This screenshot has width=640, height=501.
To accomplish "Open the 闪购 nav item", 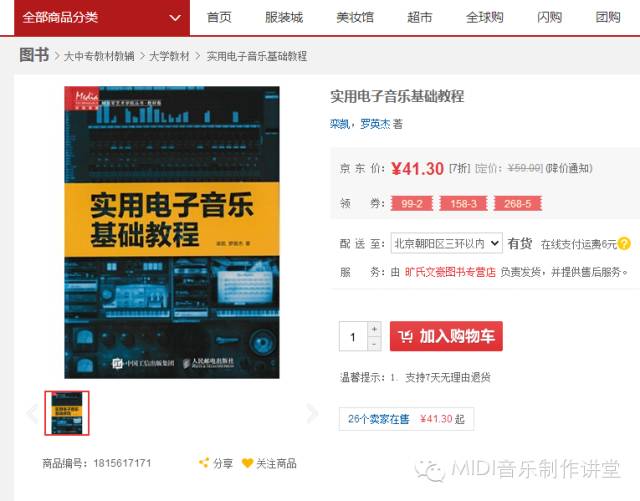I will [x=549, y=17].
